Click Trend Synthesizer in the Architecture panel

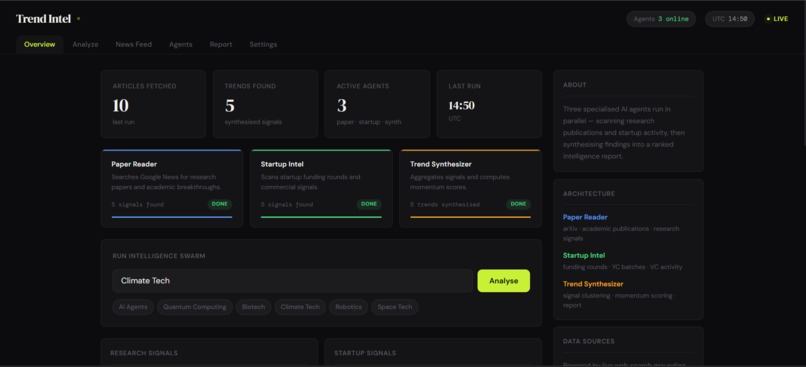[593, 284]
